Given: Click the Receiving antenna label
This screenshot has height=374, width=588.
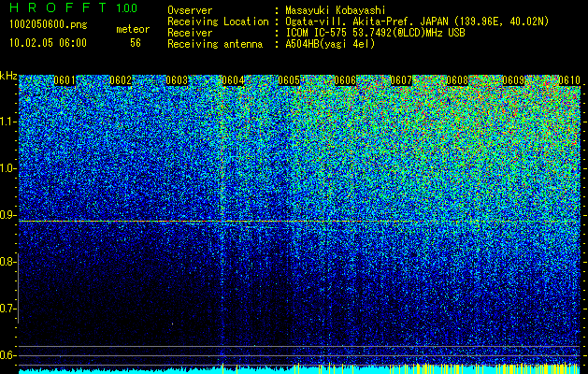Looking at the screenshot, I should coord(215,44).
